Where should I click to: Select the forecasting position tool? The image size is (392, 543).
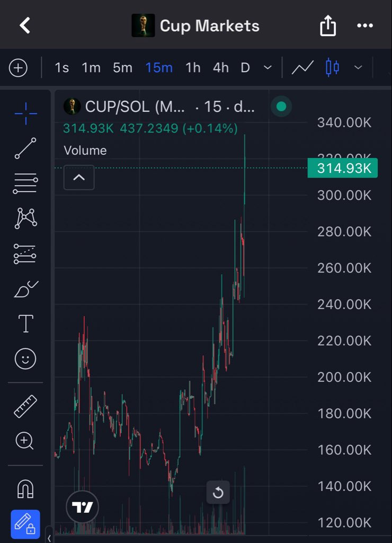25,254
